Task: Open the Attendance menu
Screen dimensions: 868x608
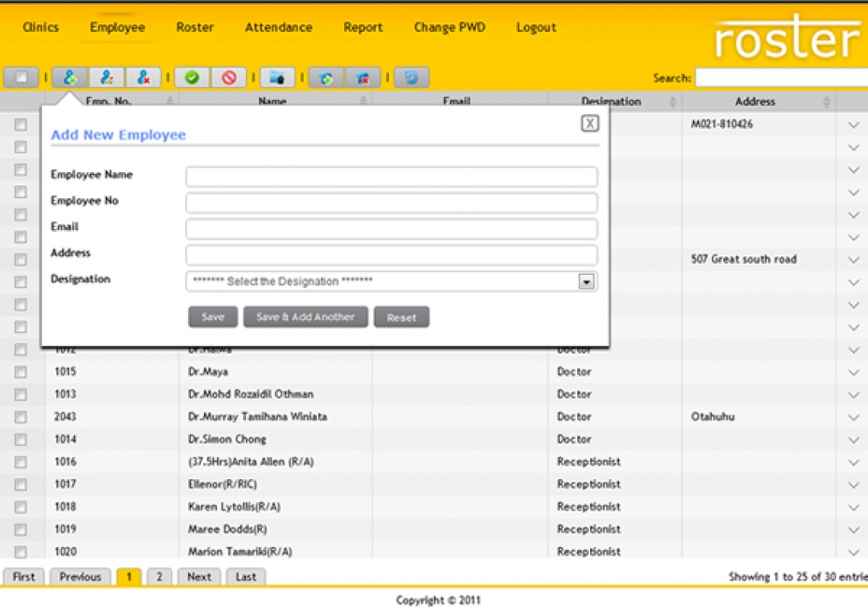Action: tap(279, 27)
